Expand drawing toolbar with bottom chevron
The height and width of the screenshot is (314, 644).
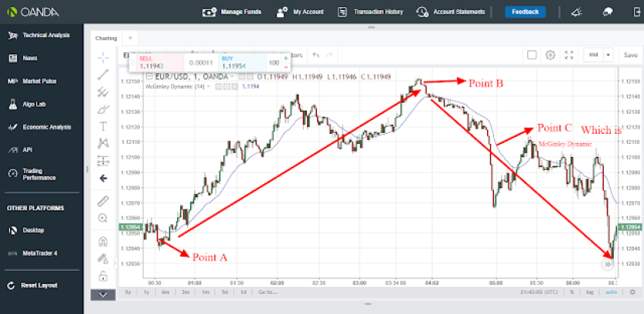coord(103,295)
